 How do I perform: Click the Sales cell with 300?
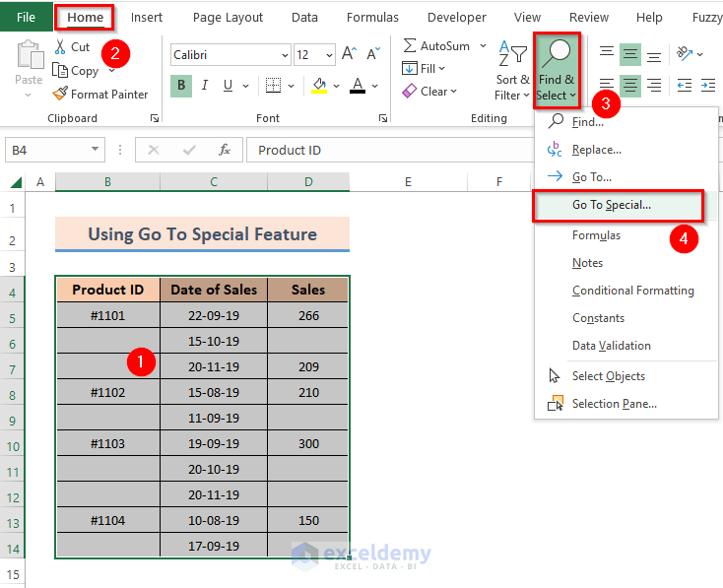pos(308,443)
